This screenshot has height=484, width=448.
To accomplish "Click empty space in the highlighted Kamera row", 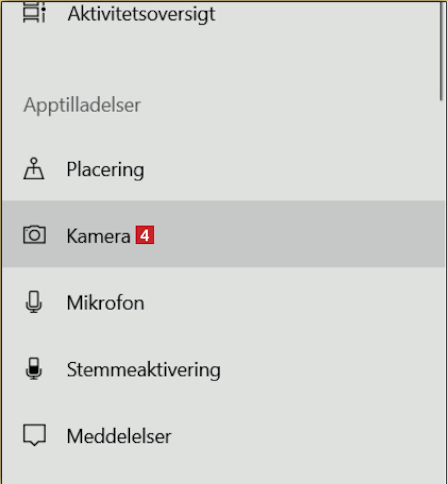I will [x=299, y=234].
